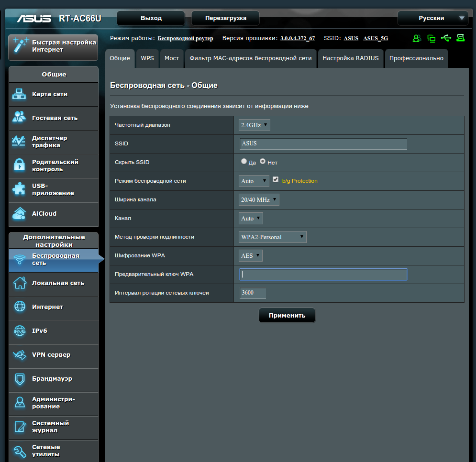
Task: Open the Ширина канала 20/40 MHz dropdown
Action: [259, 200]
